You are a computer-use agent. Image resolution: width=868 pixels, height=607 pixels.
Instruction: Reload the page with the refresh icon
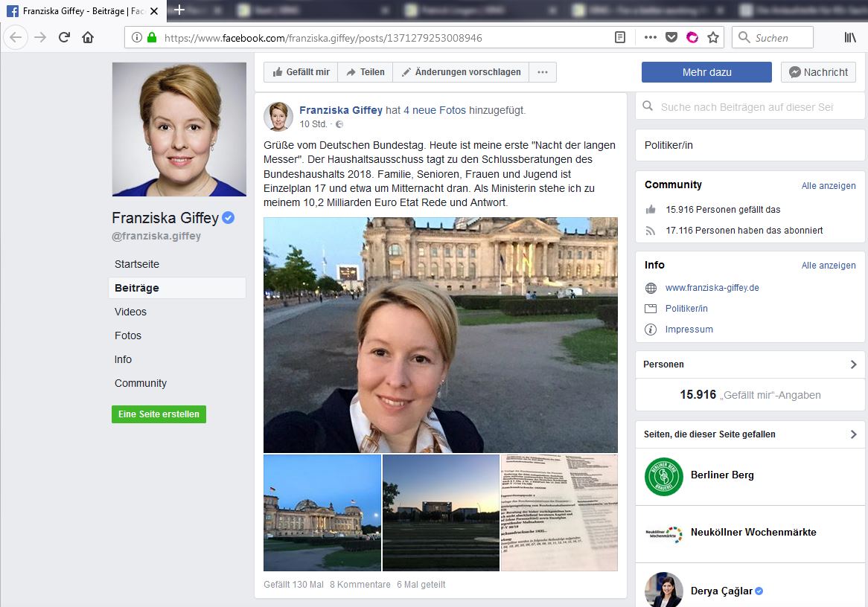pos(64,38)
